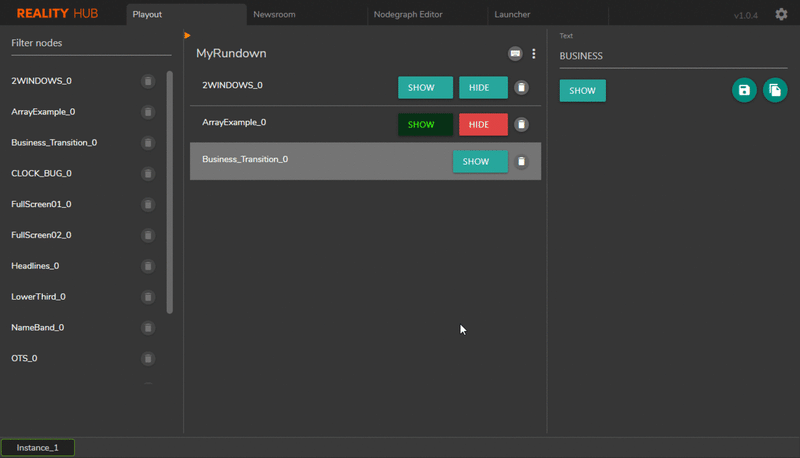Select the ArrayExample_0 rundown row
Image resolution: width=800 pixels, height=458 pixels.
[365, 124]
